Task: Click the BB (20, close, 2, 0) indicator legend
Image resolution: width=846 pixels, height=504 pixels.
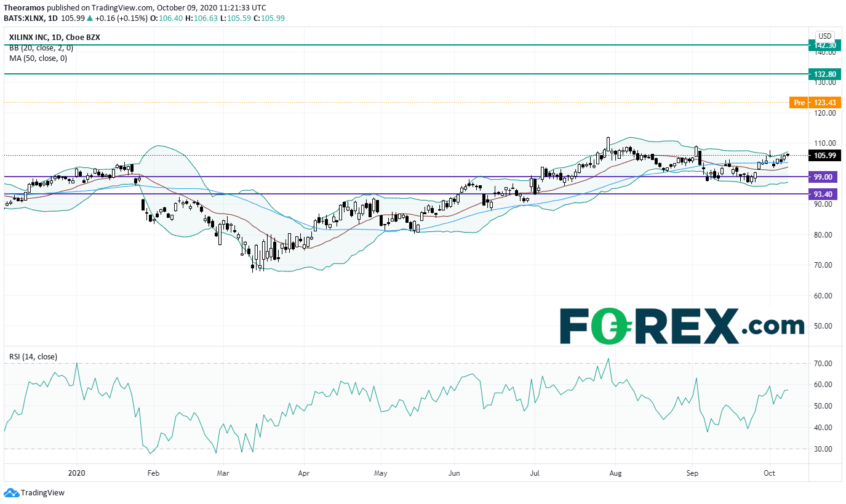Action: click(x=41, y=47)
